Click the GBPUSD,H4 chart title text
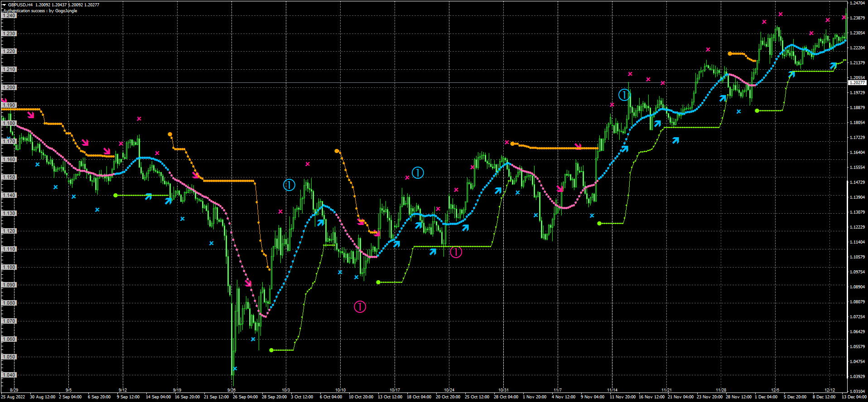The width and height of the screenshot is (868, 402). click(x=20, y=5)
